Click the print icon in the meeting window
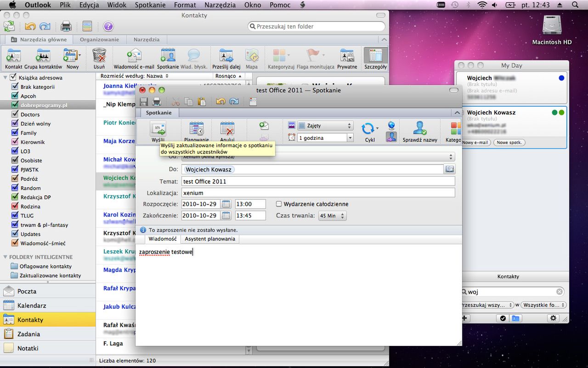Image resolution: width=588 pixels, height=368 pixels. tap(157, 102)
